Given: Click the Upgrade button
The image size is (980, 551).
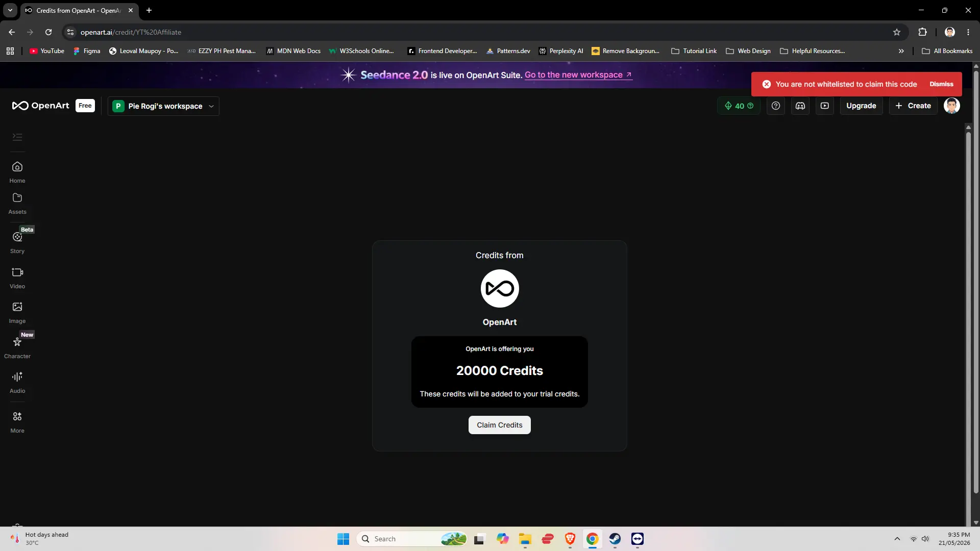Looking at the screenshot, I should (861, 106).
